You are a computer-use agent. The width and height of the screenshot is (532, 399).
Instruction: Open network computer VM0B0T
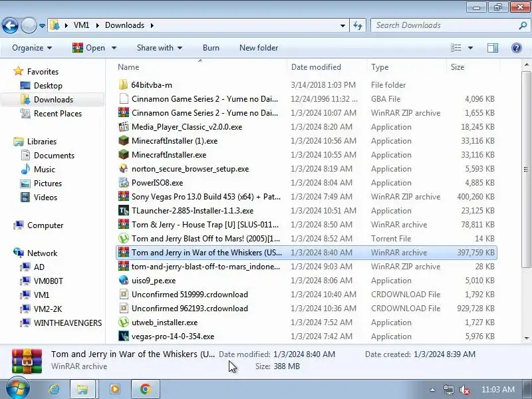48,281
